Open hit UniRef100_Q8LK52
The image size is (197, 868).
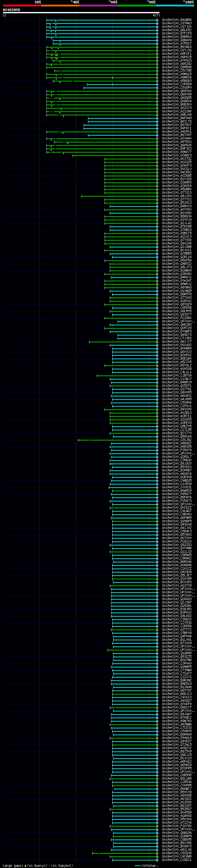click(177, 30)
